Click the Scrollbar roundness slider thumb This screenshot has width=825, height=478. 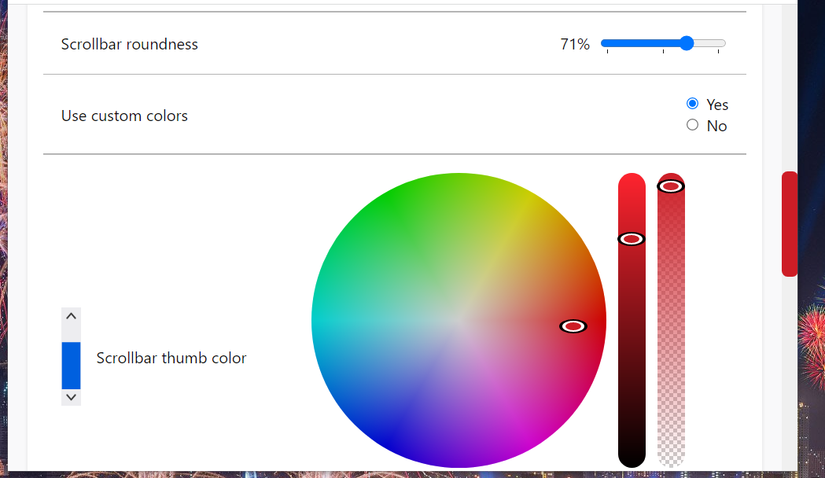pyautogui.click(x=686, y=43)
